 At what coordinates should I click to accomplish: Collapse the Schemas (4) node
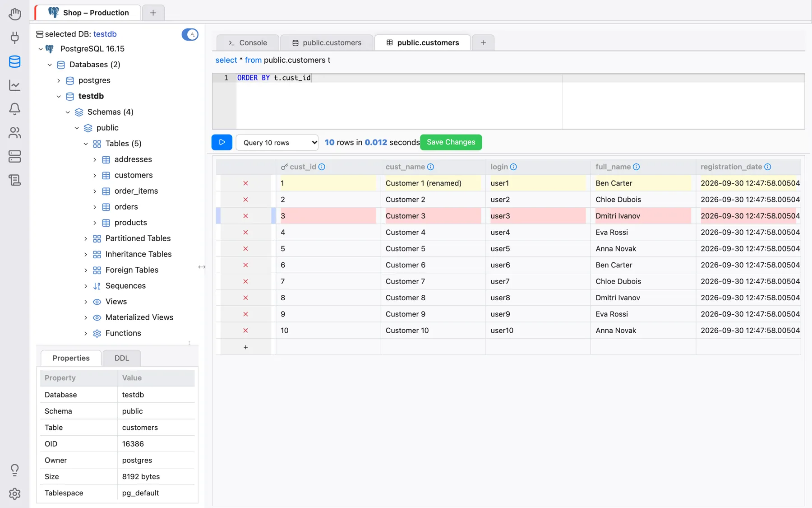click(x=68, y=112)
